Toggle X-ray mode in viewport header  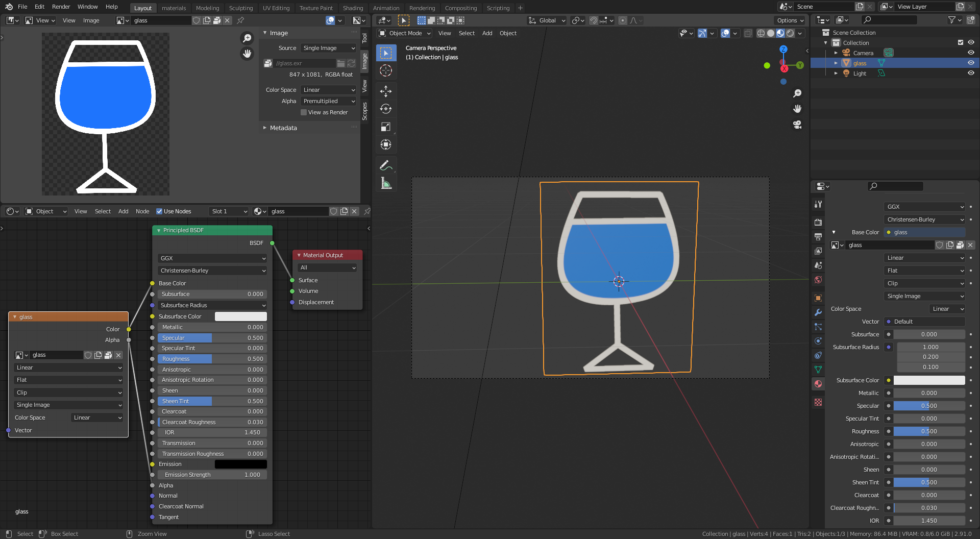pyautogui.click(x=748, y=33)
